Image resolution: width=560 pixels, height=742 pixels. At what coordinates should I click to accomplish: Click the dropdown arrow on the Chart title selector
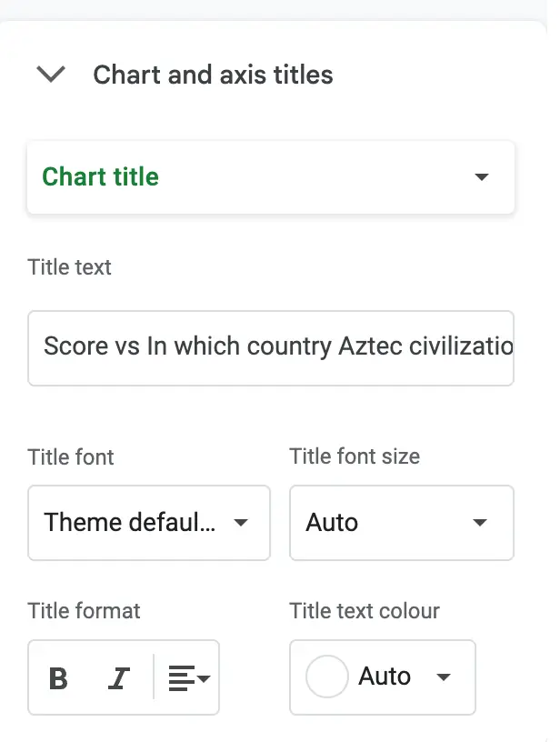click(482, 177)
